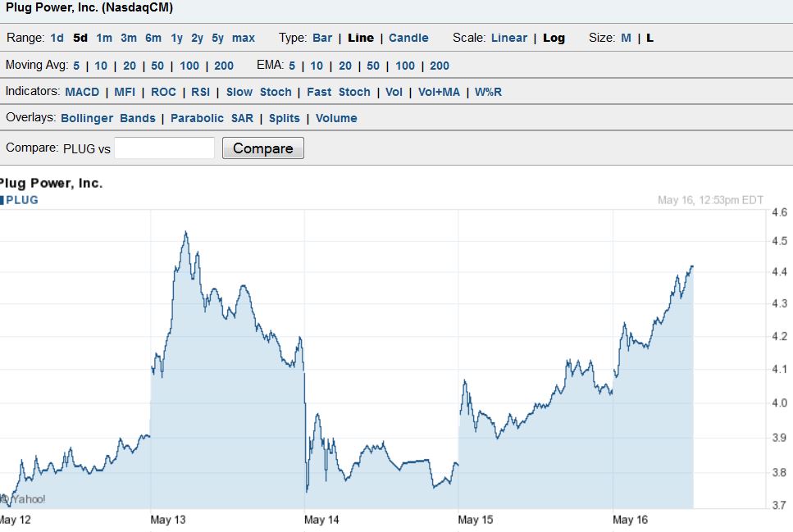Add the 5-day Moving Avg
The image size is (793, 532).
(x=76, y=66)
